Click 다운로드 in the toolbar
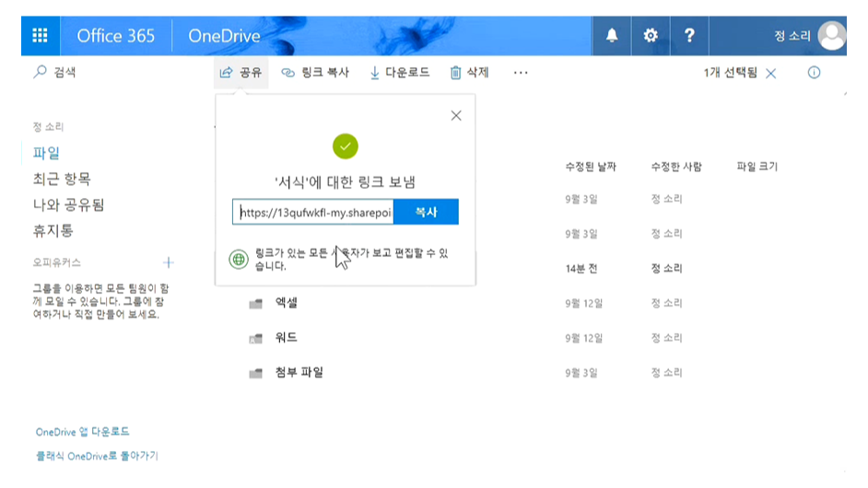The width and height of the screenshot is (868, 488). [399, 73]
